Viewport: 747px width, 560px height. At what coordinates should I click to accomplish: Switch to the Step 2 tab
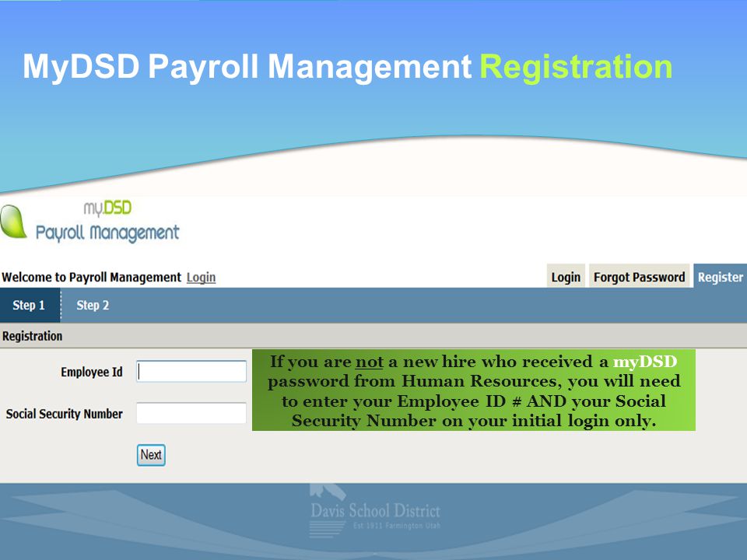point(93,305)
